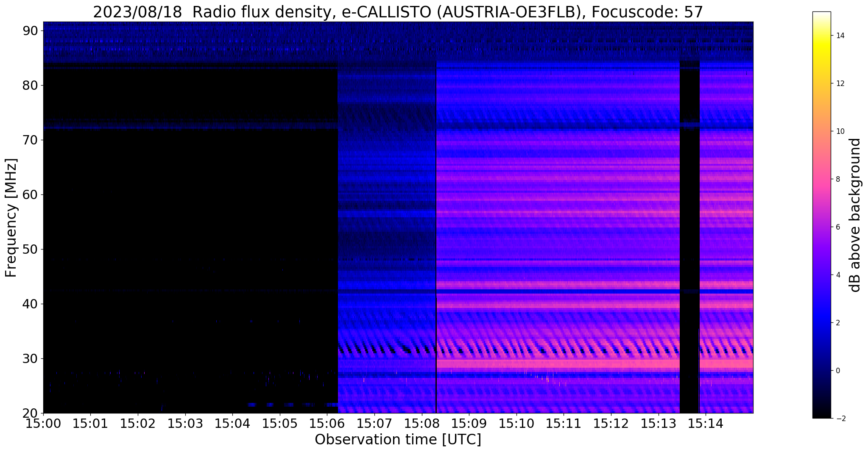
Task: Click the 15:05 time tick label
Action: point(280,423)
